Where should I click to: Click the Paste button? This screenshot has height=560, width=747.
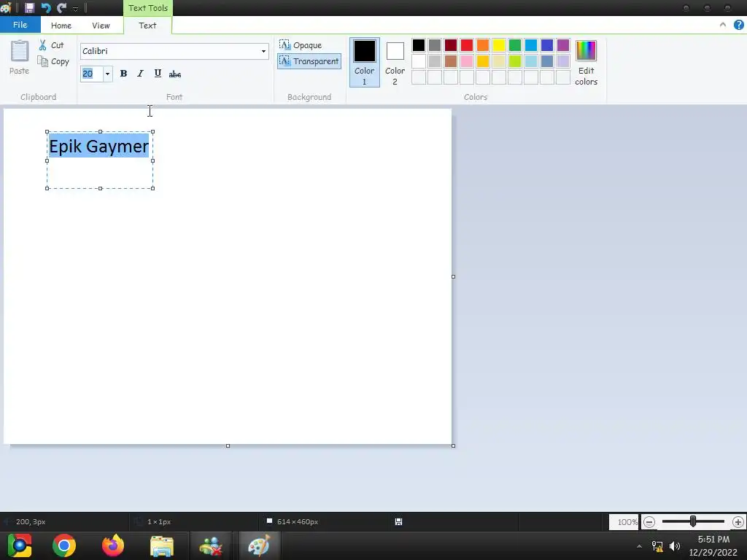tap(19, 57)
